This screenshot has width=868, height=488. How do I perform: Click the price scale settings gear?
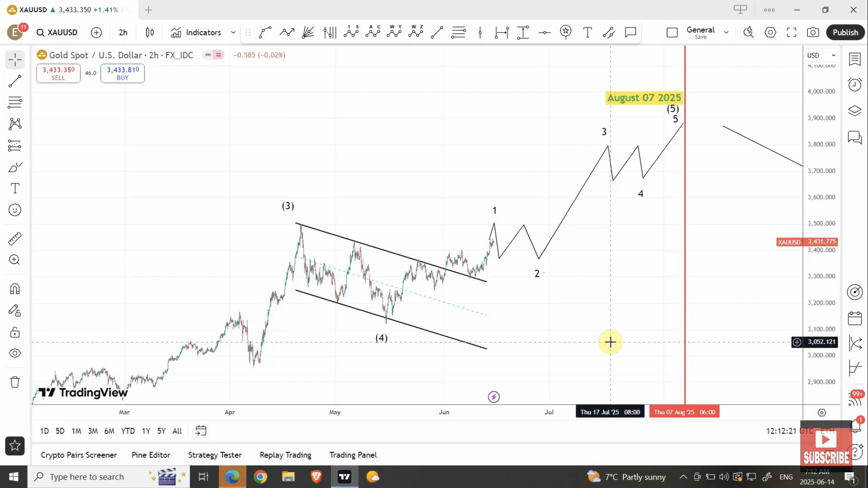(x=822, y=413)
